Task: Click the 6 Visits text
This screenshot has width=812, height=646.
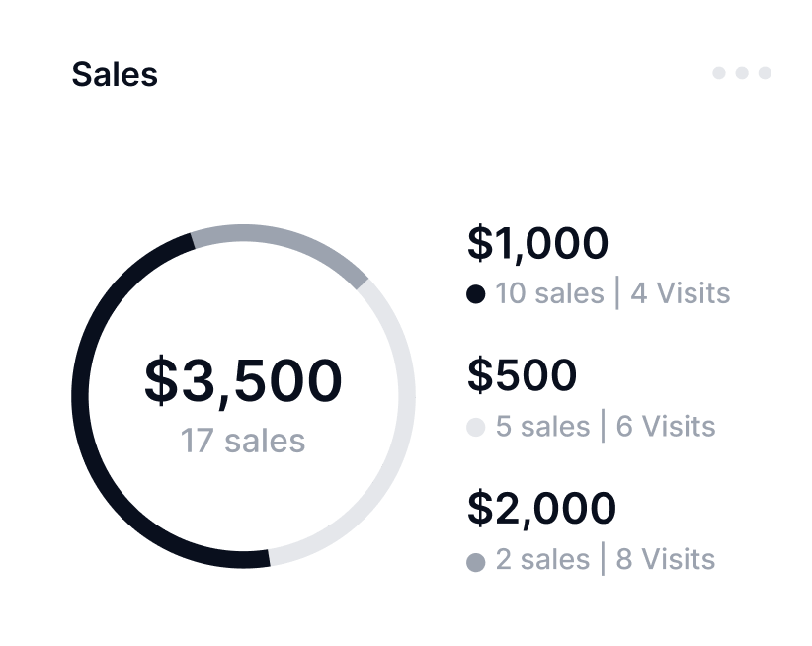Action: (666, 427)
